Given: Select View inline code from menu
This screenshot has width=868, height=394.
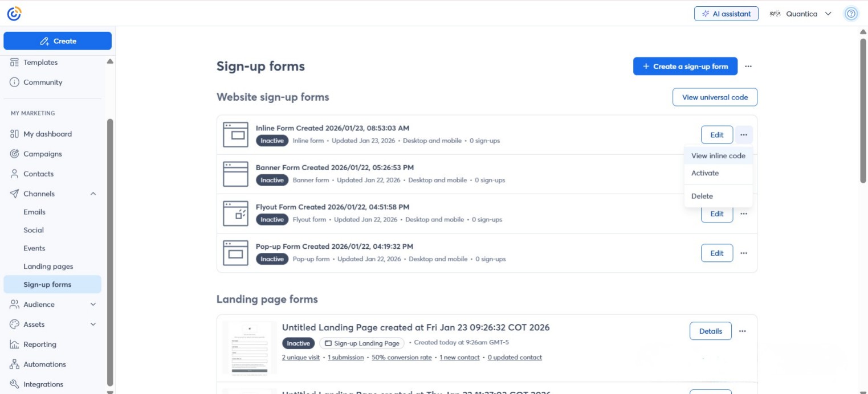Looking at the screenshot, I should [718, 156].
